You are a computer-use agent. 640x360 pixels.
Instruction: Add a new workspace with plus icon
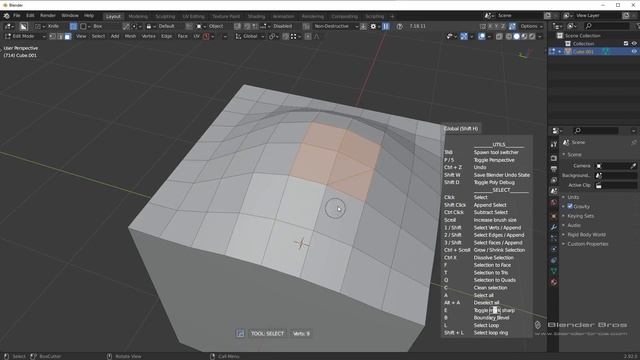392,16
